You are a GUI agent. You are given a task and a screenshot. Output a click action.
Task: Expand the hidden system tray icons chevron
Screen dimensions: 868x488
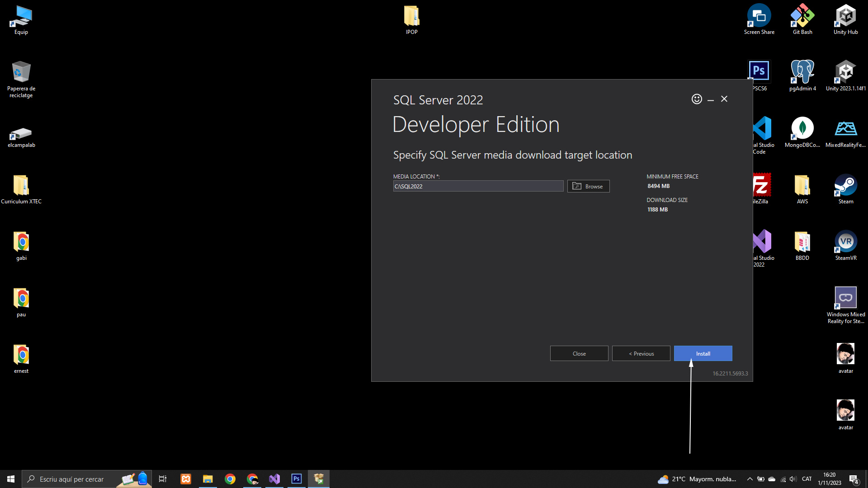click(750, 479)
